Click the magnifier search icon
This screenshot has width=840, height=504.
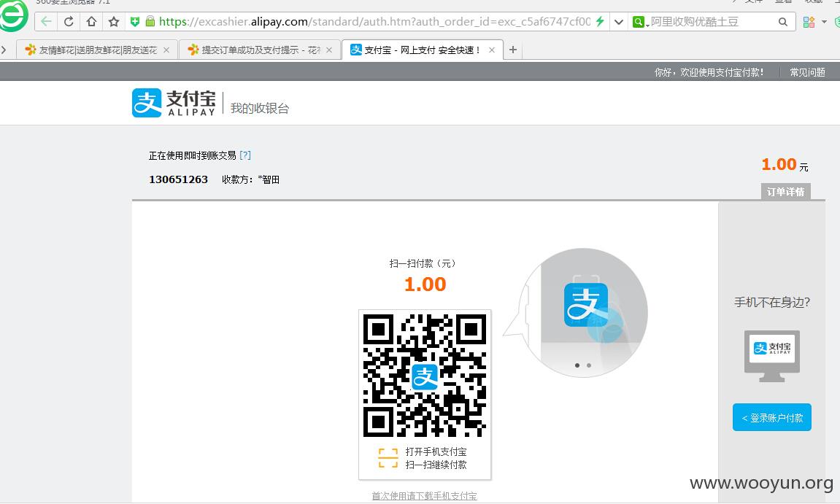tap(782, 22)
